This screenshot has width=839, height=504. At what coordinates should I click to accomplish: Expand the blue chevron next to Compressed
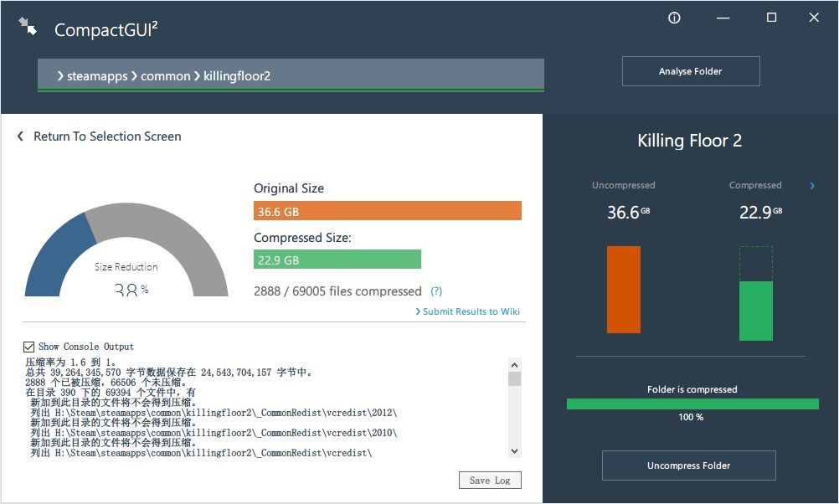point(812,186)
